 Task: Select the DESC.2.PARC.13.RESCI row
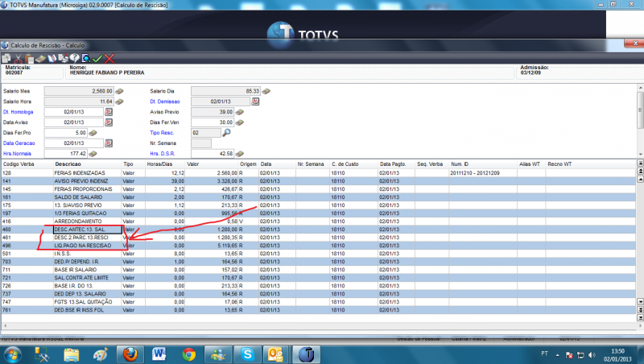[x=318, y=238]
